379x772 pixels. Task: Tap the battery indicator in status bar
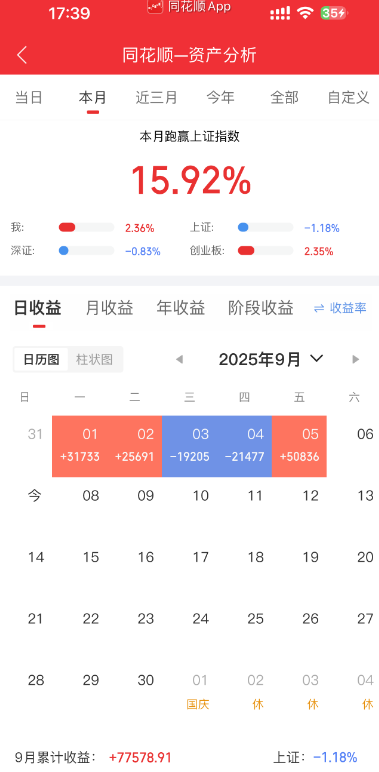(334, 13)
